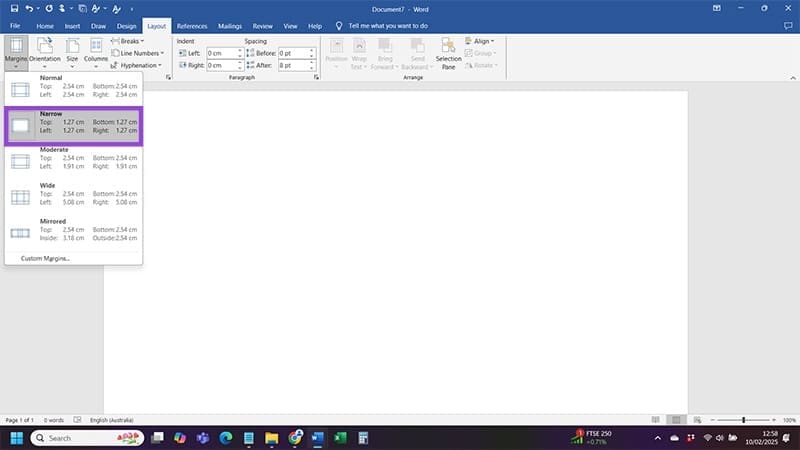
Task: Open the Hyphenation dropdown
Action: (138, 65)
